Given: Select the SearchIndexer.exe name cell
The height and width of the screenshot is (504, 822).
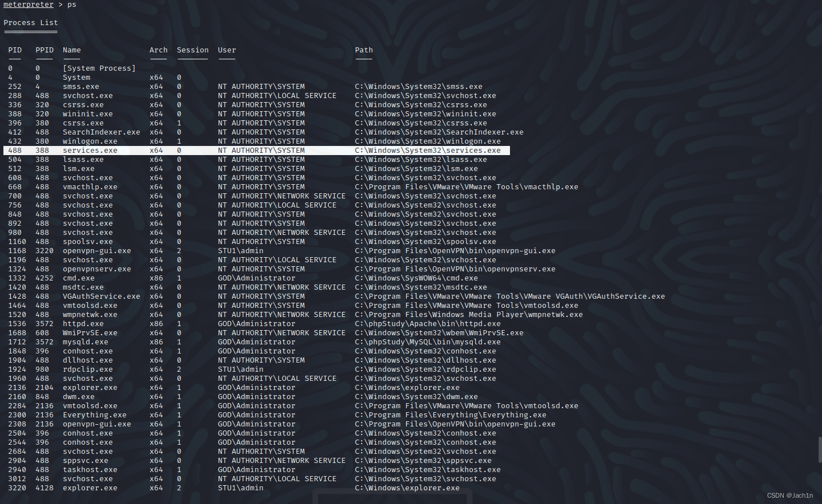Looking at the screenshot, I should tap(102, 132).
